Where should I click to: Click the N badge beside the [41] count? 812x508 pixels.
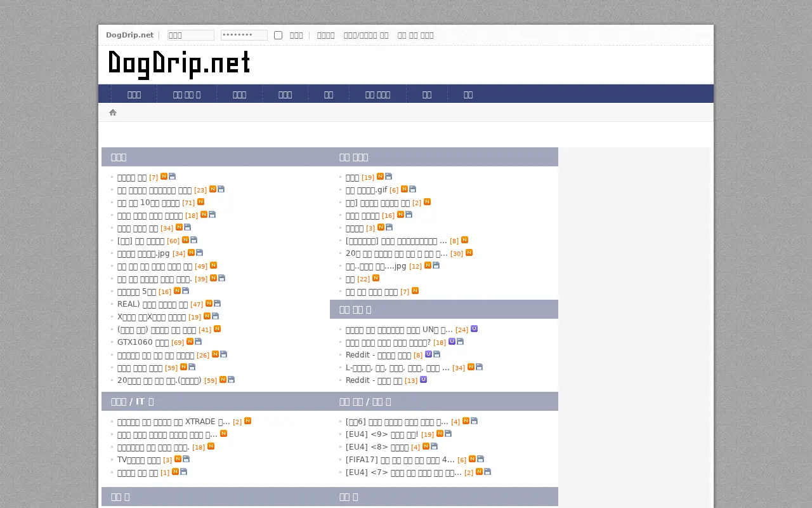point(217,329)
